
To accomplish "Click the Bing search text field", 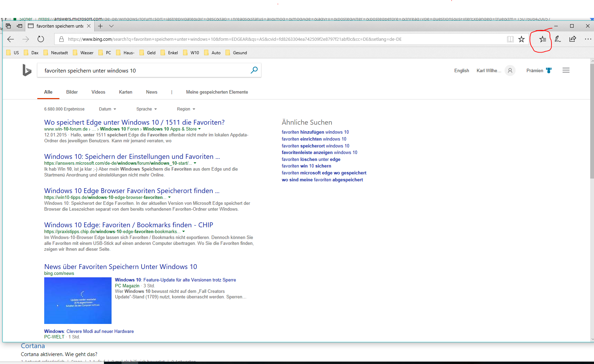I will click(x=145, y=70).
